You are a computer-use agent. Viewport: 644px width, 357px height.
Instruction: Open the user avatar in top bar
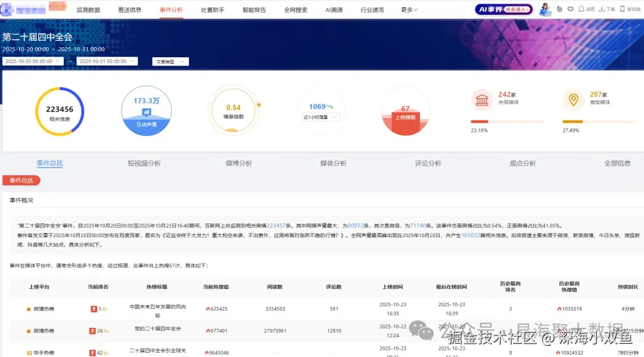point(545,8)
